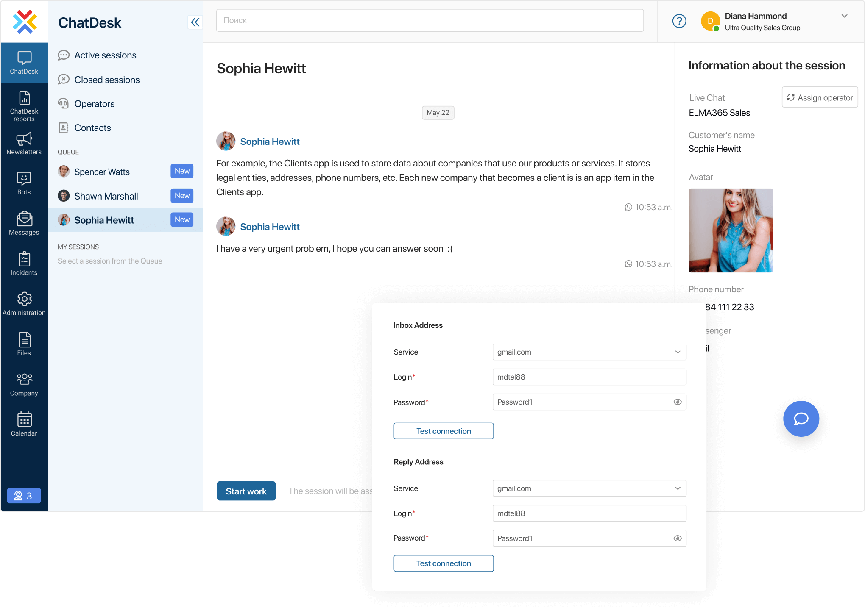Click the Closed sessions menu item
The height and width of the screenshot is (616, 865).
pos(107,79)
